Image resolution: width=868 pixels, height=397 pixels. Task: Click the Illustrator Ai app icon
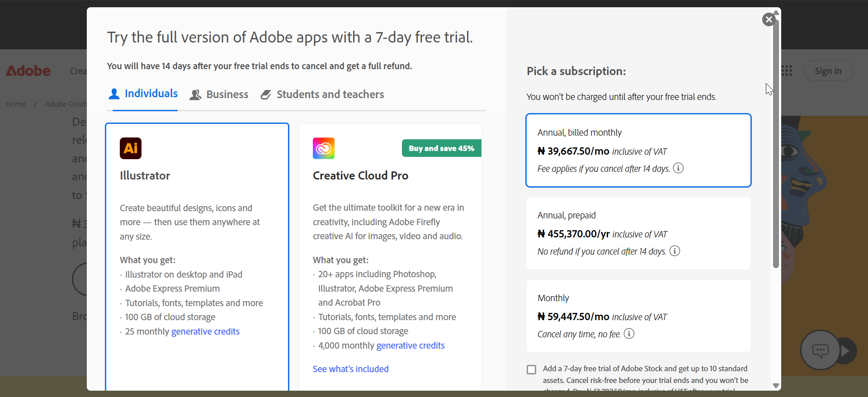pyautogui.click(x=131, y=148)
